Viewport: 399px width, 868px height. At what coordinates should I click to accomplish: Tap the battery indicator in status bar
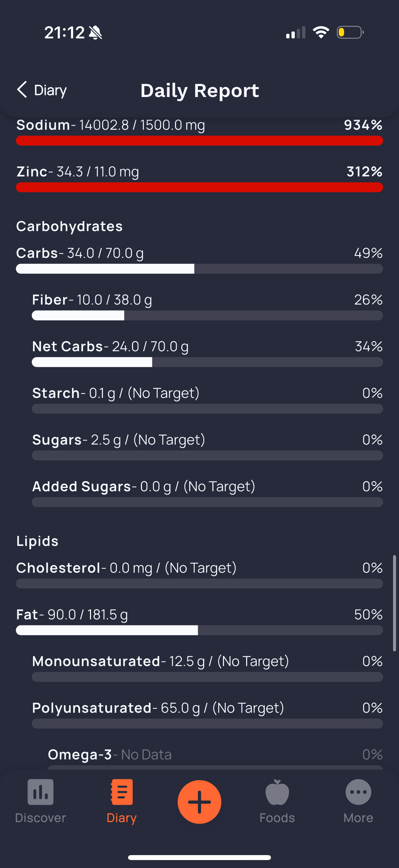click(350, 32)
